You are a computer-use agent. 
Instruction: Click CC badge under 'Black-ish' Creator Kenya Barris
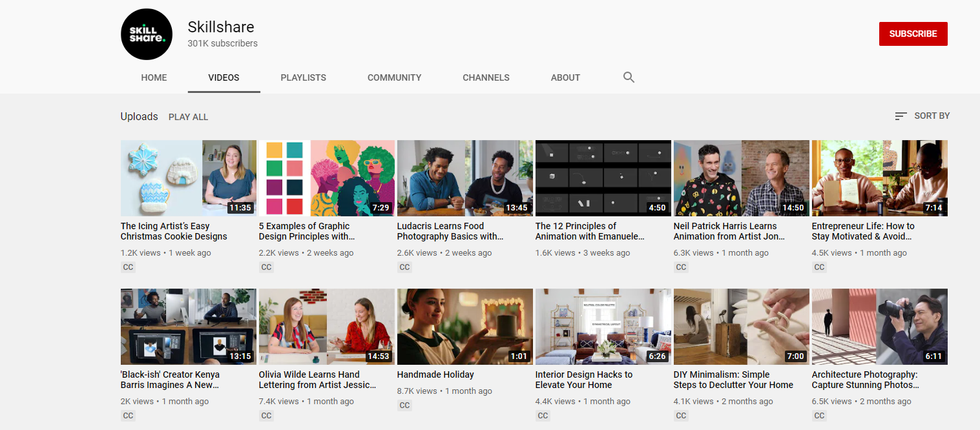point(128,416)
